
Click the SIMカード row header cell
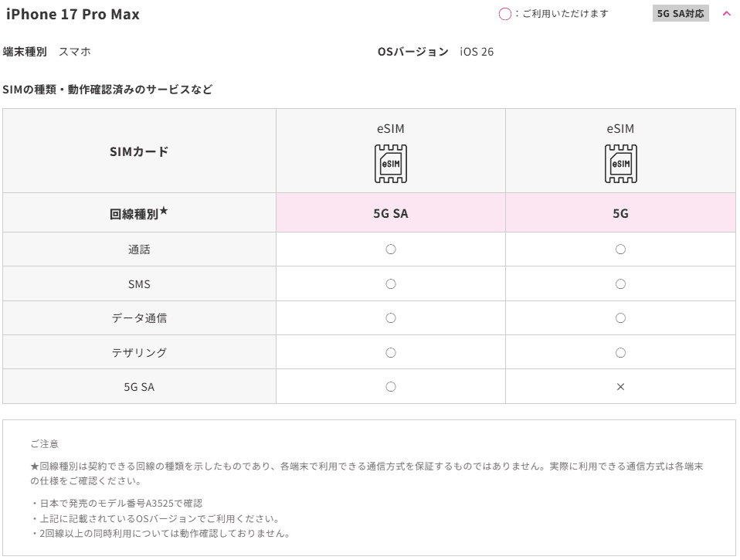pos(139,151)
